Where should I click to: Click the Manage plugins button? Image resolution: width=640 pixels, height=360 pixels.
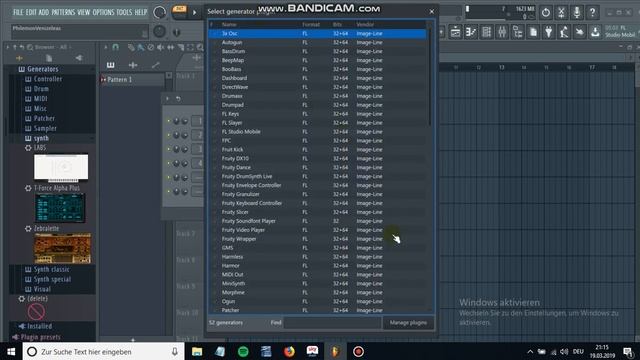[x=408, y=322]
